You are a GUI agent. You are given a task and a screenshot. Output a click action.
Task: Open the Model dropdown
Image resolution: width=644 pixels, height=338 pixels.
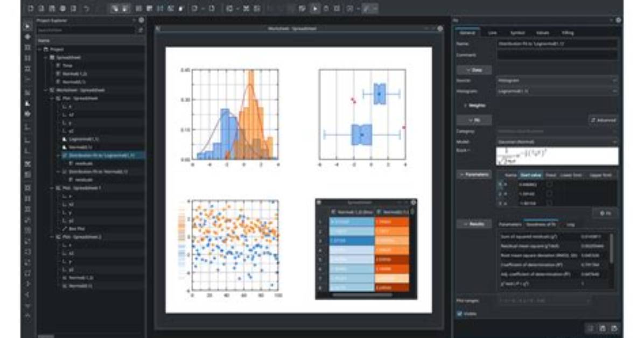557,142
